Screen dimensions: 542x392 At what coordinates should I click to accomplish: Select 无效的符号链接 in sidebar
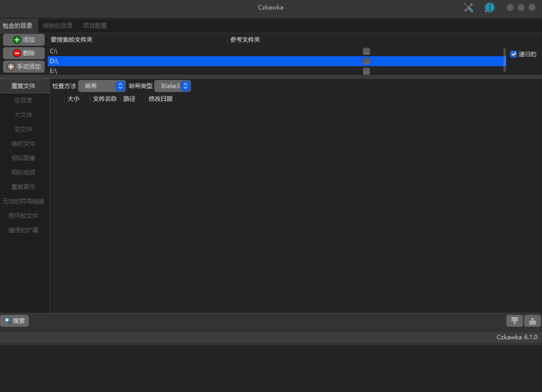[x=24, y=202]
